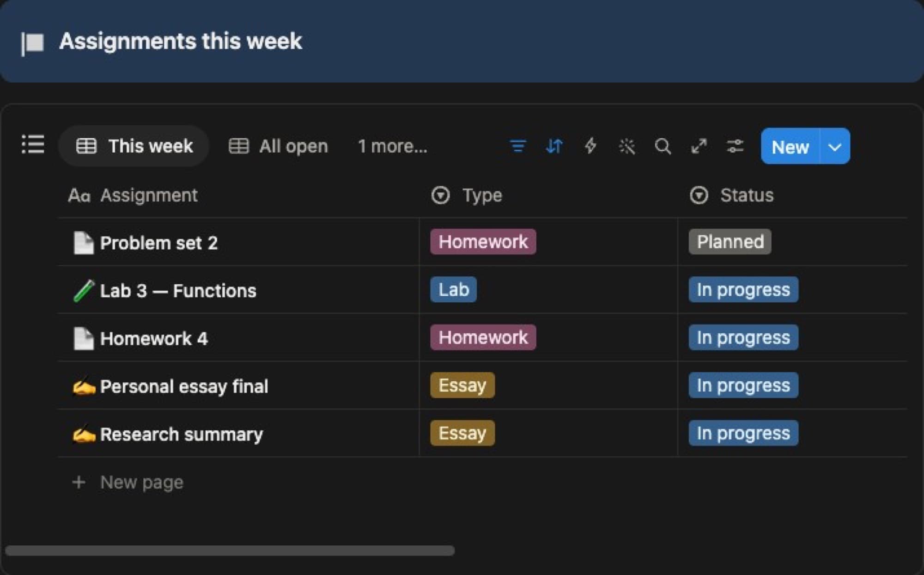
Task: Change the Planned status of Problem set 2
Action: (x=730, y=242)
